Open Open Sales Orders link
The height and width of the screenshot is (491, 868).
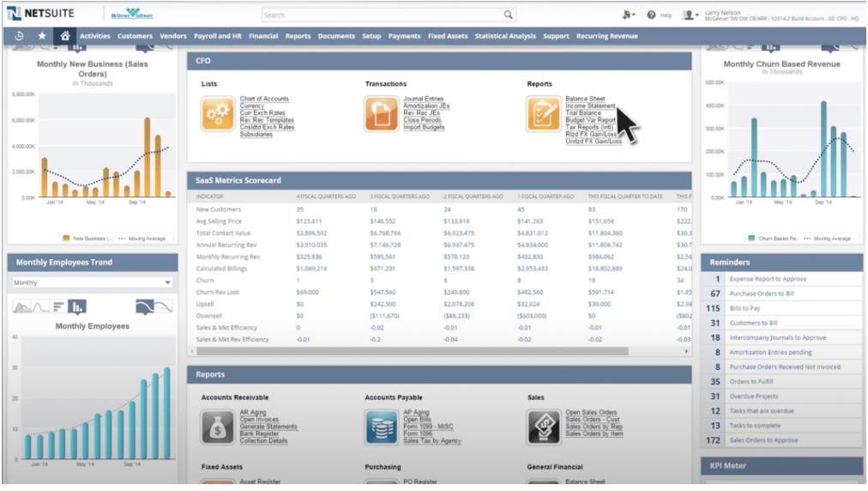pyautogui.click(x=591, y=412)
